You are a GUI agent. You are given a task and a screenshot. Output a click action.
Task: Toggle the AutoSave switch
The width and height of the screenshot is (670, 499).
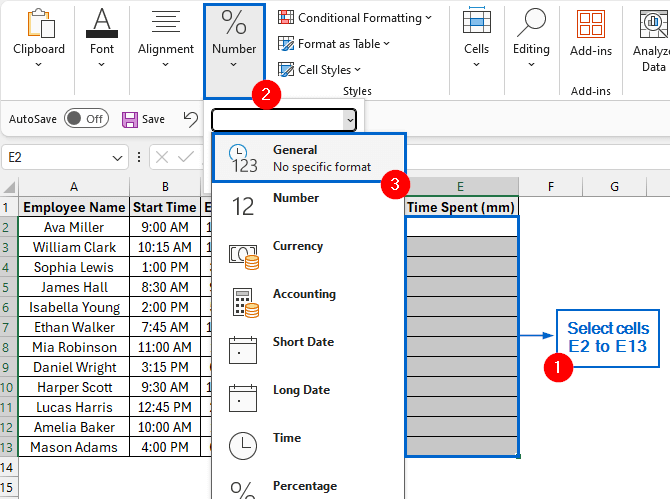click(x=86, y=118)
